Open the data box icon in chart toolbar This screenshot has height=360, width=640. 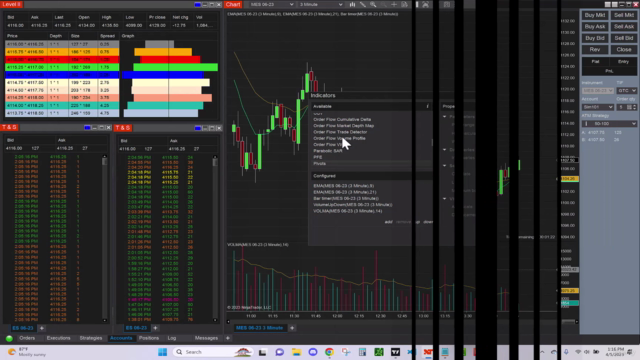tap(404, 4)
